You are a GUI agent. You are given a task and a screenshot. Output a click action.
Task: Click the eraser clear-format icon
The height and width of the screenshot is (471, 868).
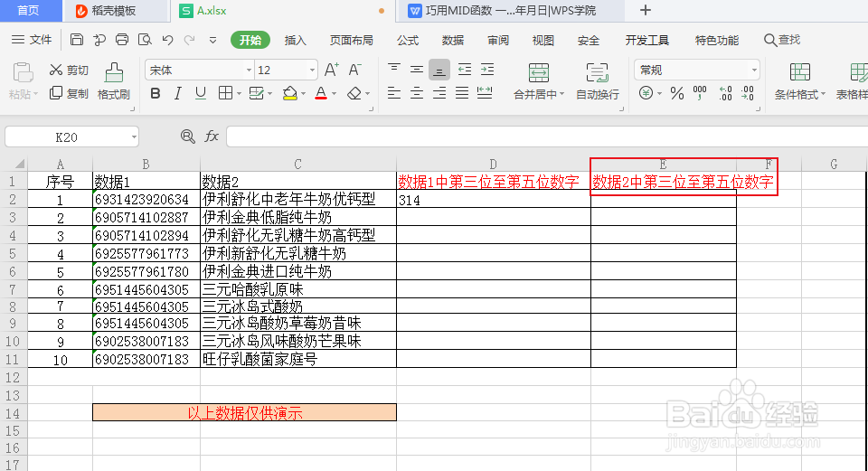tap(354, 93)
